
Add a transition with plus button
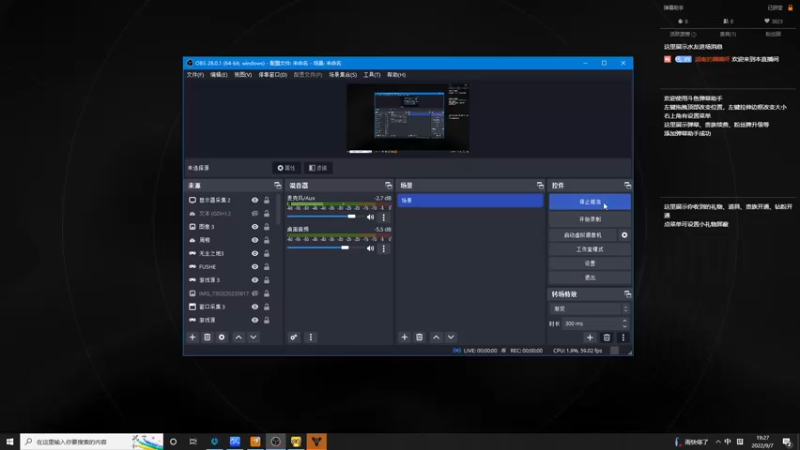pyautogui.click(x=590, y=337)
